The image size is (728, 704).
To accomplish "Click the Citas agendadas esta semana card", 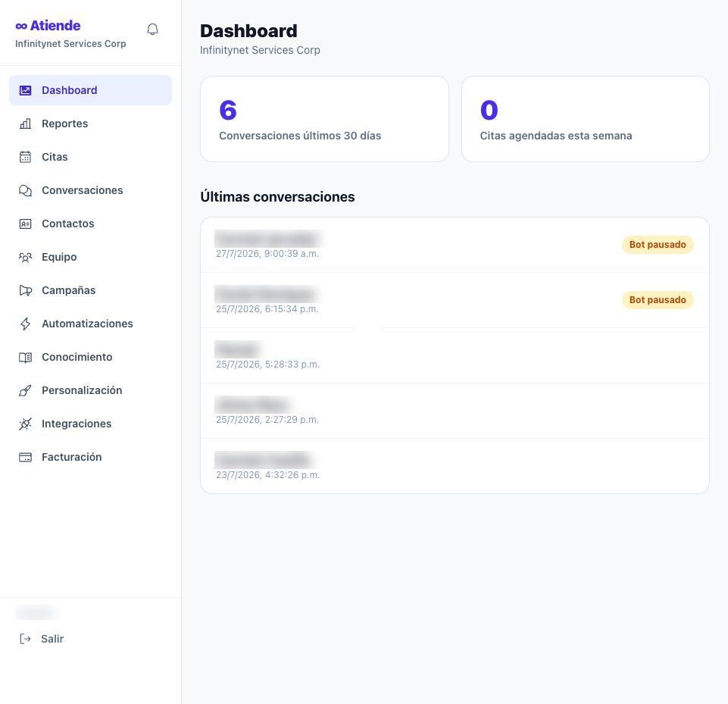I will point(586,119).
